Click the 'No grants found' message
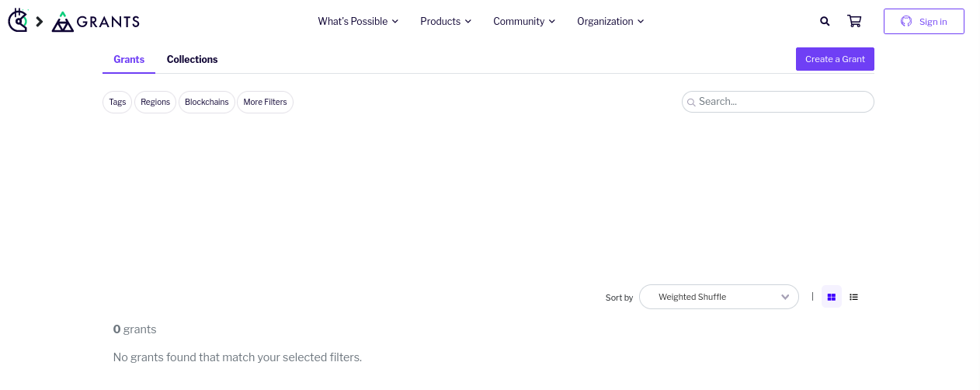The height and width of the screenshot is (390, 980). pyautogui.click(x=238, y=357)
